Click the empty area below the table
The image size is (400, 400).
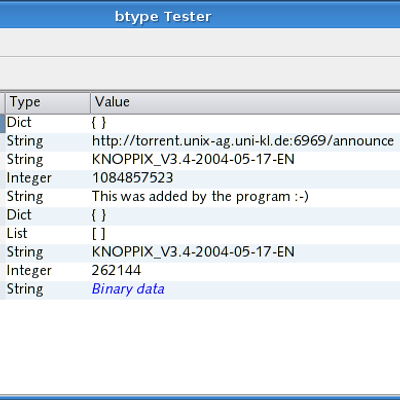pos(200,347)
